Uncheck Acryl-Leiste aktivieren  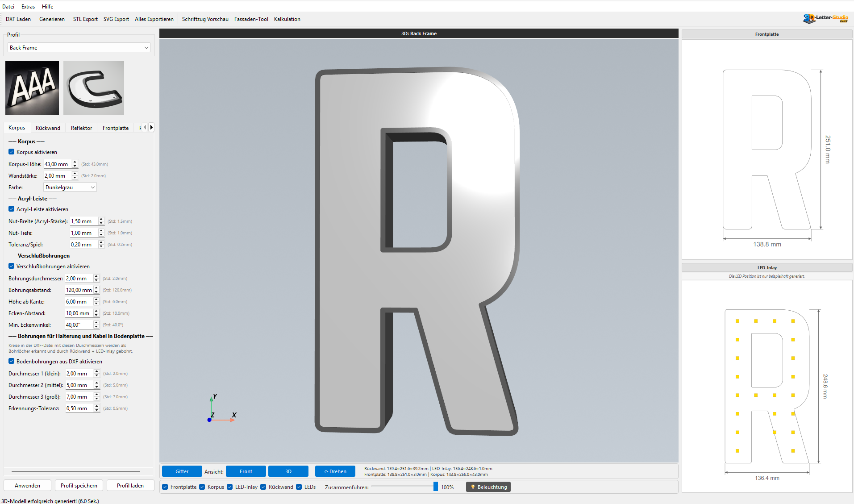(x=11, y=209)
